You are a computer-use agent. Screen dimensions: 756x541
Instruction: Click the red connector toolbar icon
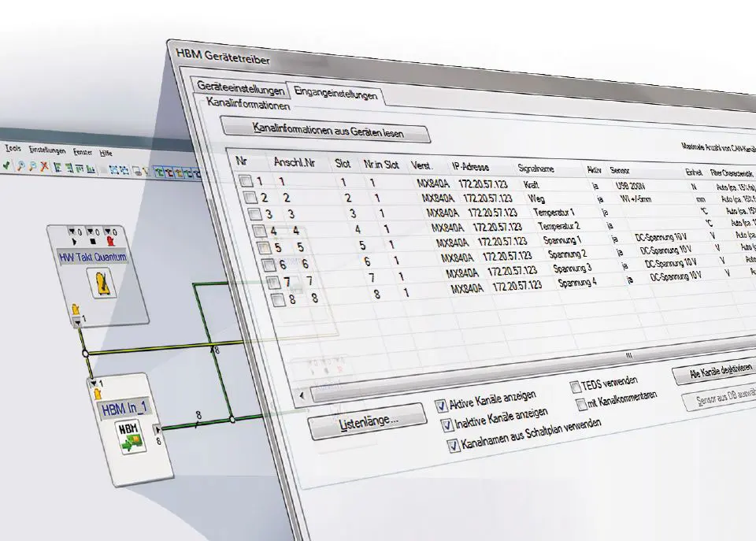(169, 172)
